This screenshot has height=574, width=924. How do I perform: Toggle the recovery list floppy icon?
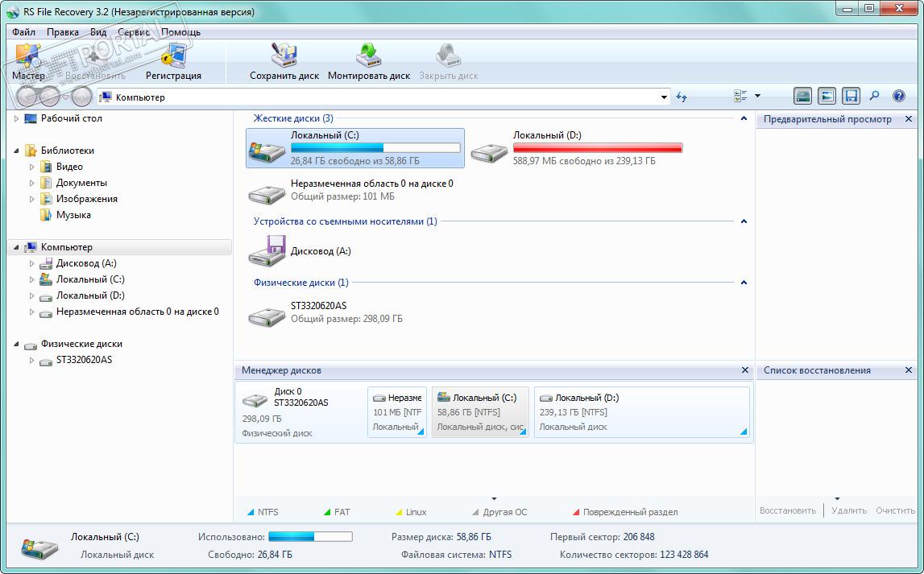tap(851, 96)
